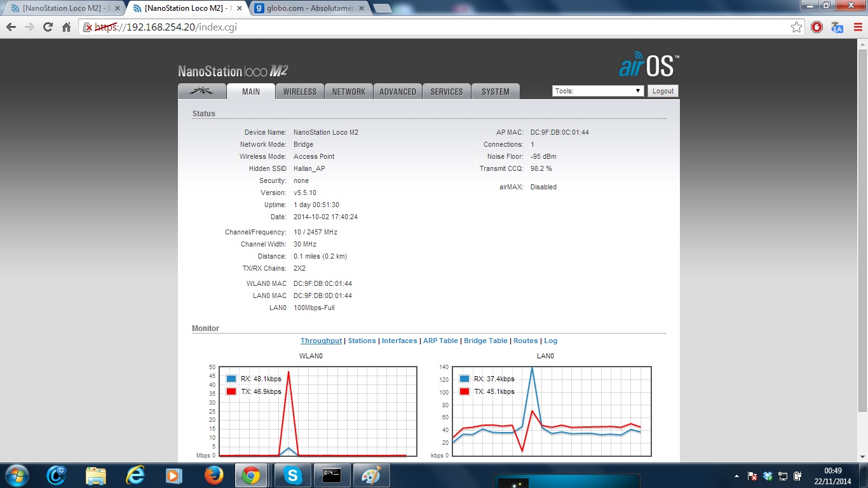Click the airMAX status Disabled
Viewport: 868px width, 488px height.
[x=543, y=187]
